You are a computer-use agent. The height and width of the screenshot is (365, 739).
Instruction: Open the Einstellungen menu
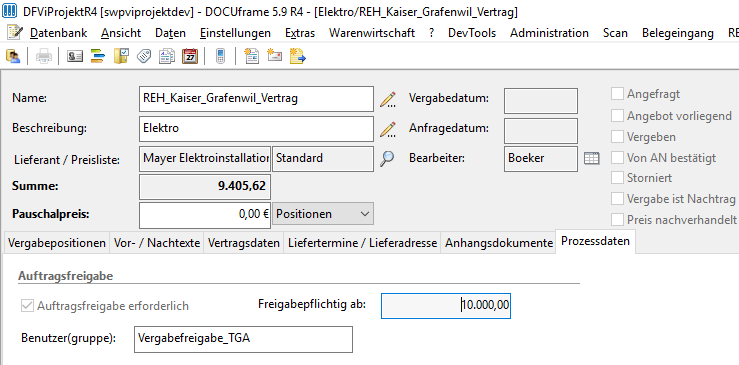[235, 33]
